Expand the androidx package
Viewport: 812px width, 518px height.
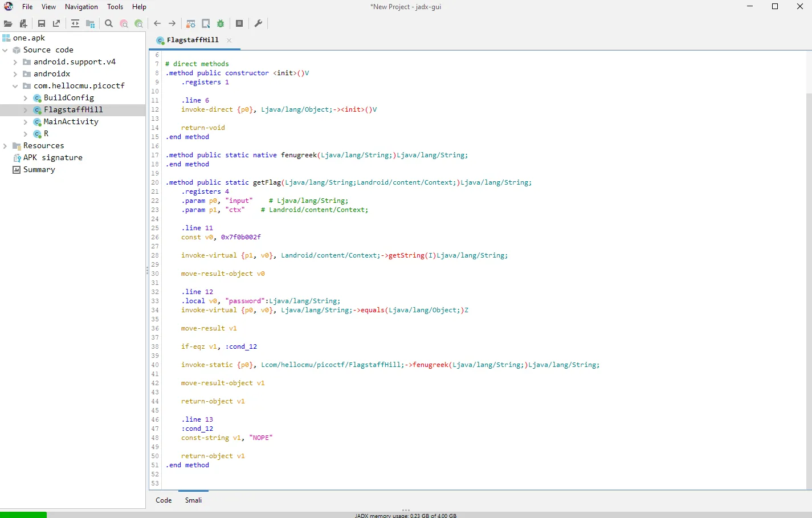point(15,74)
